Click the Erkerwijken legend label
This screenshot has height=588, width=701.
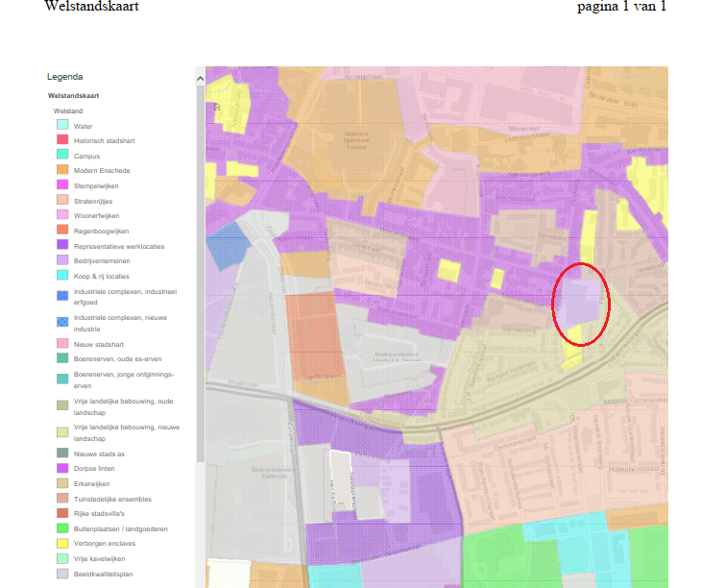(x=94, y=482)
